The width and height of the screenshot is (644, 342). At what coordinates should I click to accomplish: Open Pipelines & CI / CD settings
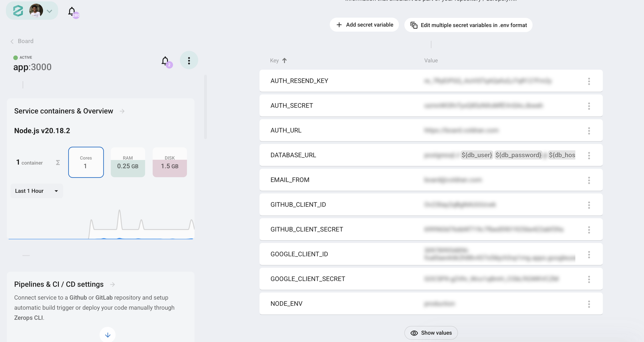(113, 284)
